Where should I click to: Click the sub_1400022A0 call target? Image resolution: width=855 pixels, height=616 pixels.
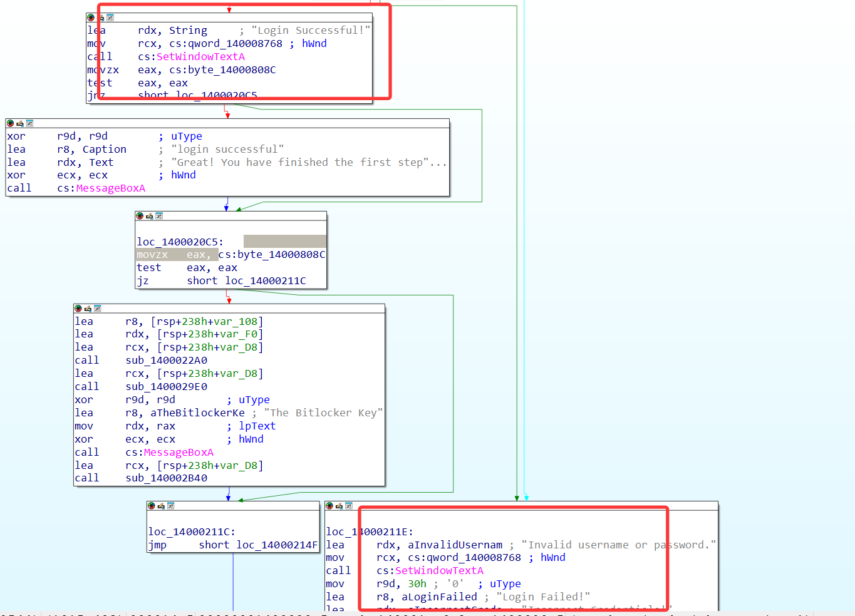(166, 361)
